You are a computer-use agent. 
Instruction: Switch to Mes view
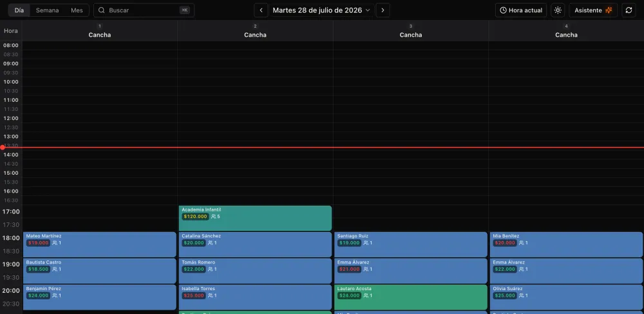pos(77,10)
